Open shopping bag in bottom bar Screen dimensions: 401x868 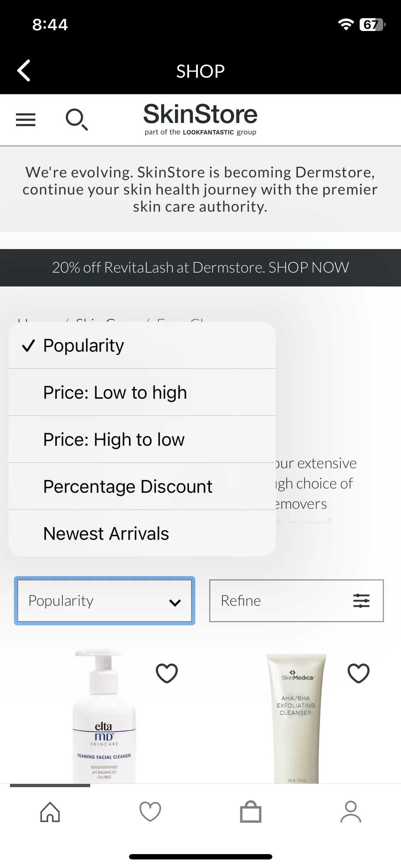(251, 812)
